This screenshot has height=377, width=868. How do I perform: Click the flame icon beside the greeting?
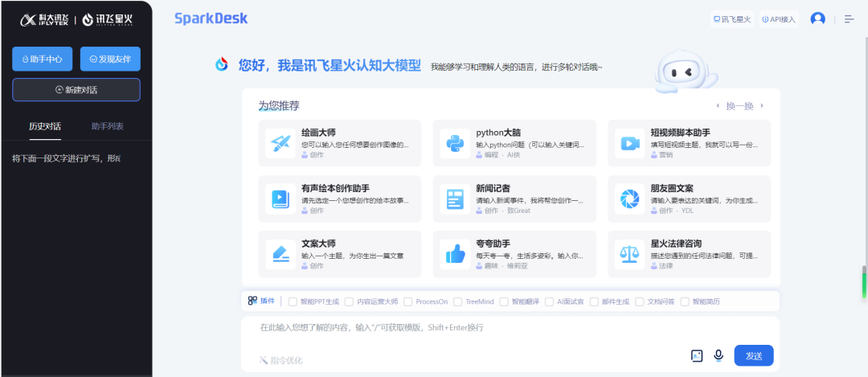coord(222,64)
